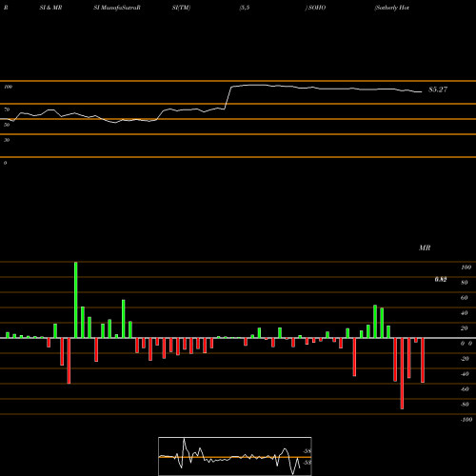Select the tallest green MR bar
The image size is (476, 476).
coord(75,300)
